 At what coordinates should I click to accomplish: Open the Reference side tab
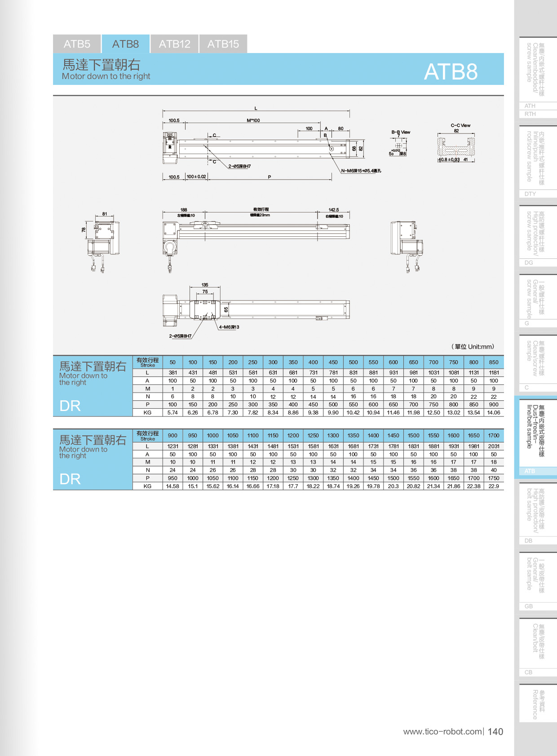[535, 704]
